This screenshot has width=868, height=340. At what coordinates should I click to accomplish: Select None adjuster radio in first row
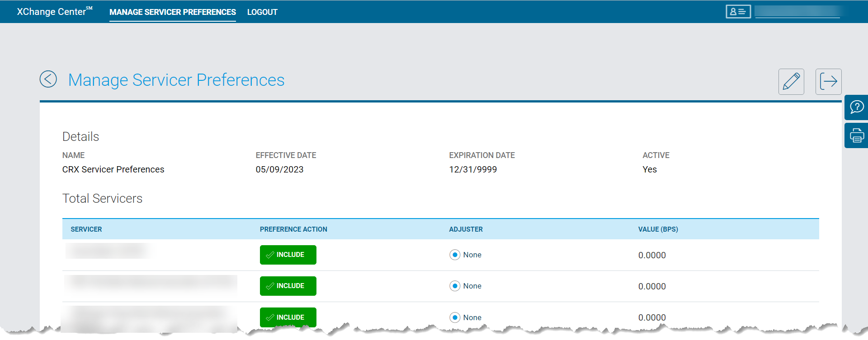click(x=455, y=255)
